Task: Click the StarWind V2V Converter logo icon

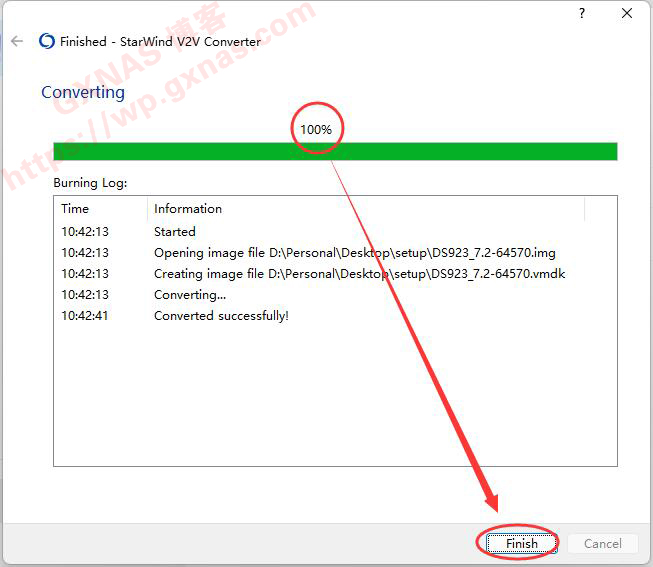Action: [x=46, y=41]
